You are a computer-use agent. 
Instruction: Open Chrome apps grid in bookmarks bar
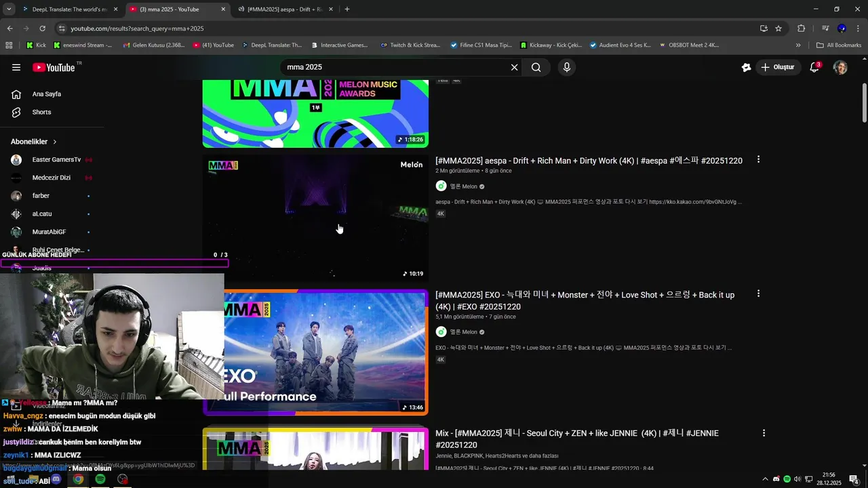click(x=9, y=45)
